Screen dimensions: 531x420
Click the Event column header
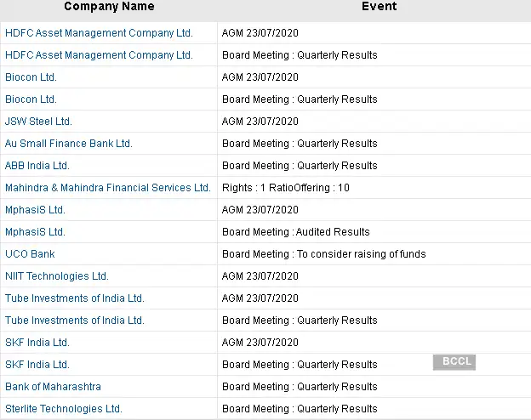pos(378,7)
